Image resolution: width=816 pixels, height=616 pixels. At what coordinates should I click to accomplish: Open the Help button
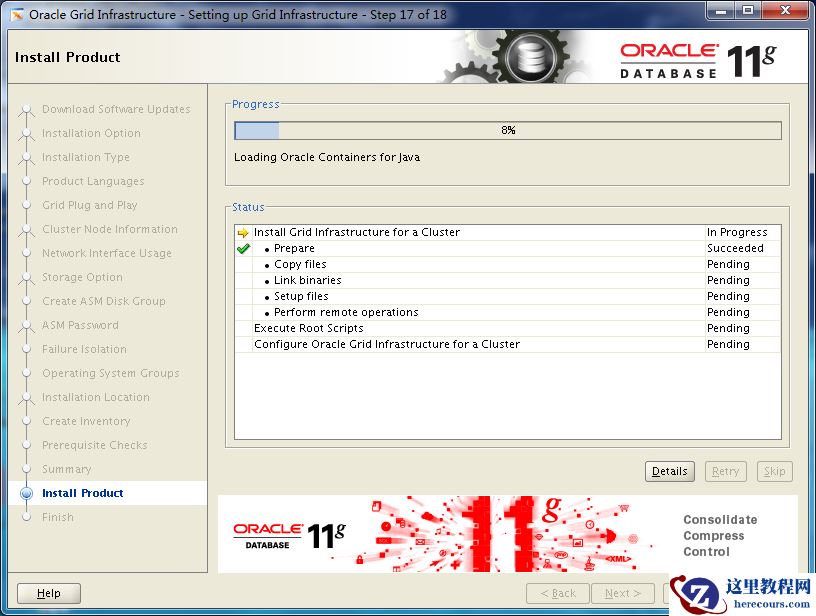(x=49, y=593)
